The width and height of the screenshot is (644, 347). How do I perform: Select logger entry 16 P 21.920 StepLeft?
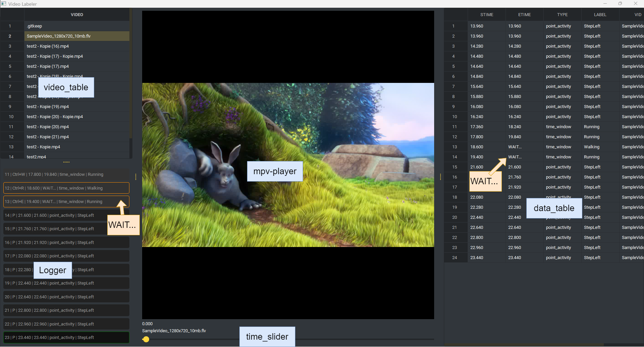point(66,243)
